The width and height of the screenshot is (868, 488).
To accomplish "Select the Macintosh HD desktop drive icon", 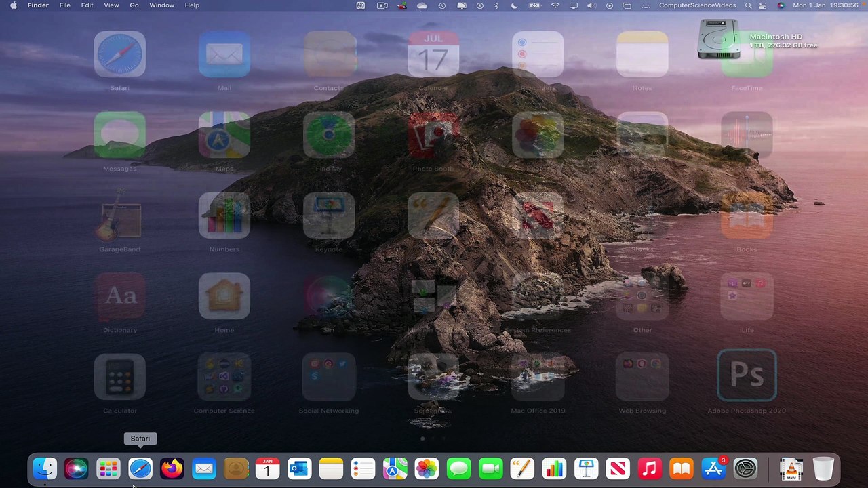I will pyautogui.click(x=718, y=39).
